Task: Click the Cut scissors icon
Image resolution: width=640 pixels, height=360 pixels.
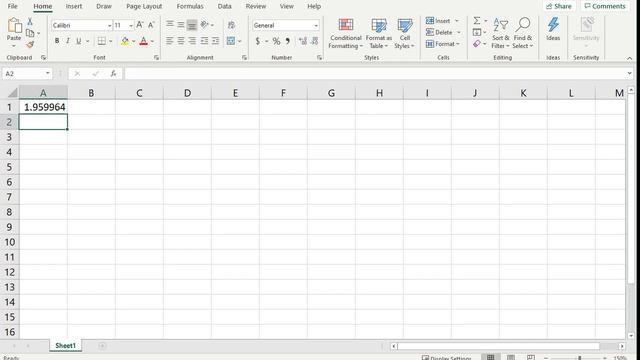Action: click(x=30, y=22)
